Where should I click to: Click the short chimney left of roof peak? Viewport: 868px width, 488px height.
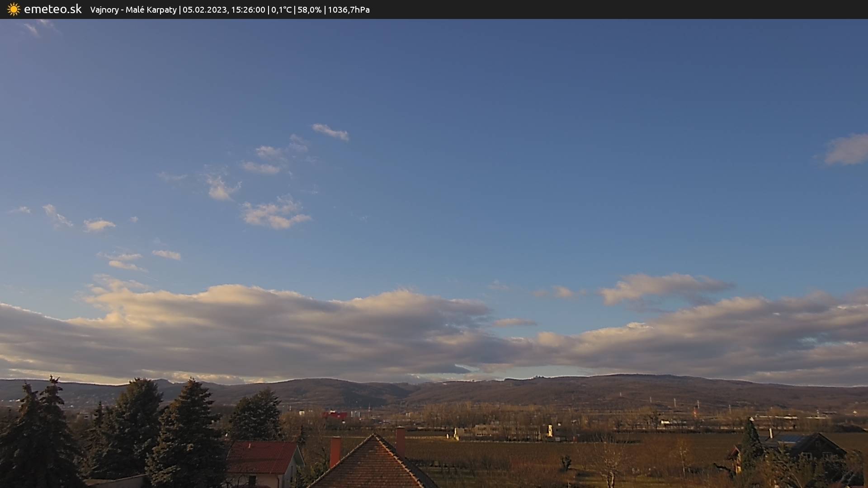tap(335, 451)
